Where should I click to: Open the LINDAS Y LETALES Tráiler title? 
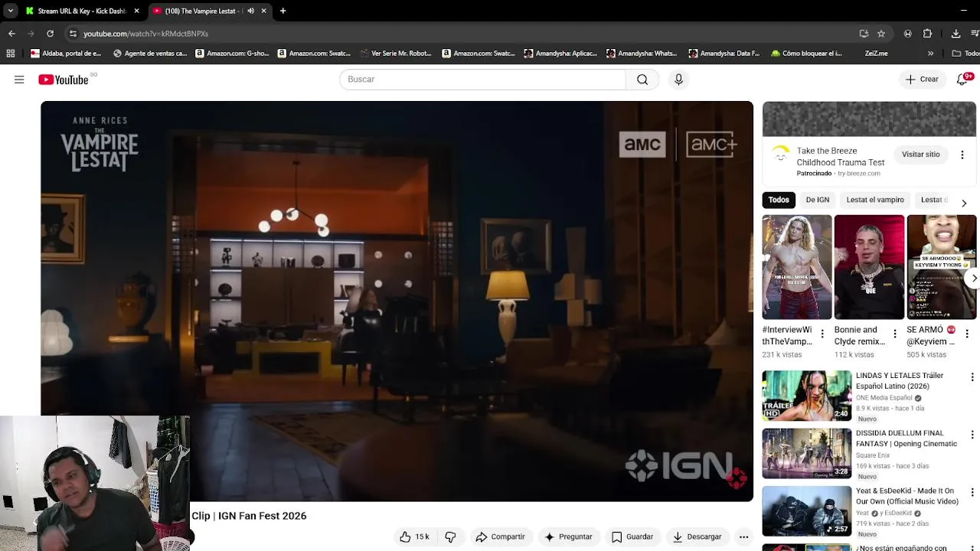tap(900, 381)
